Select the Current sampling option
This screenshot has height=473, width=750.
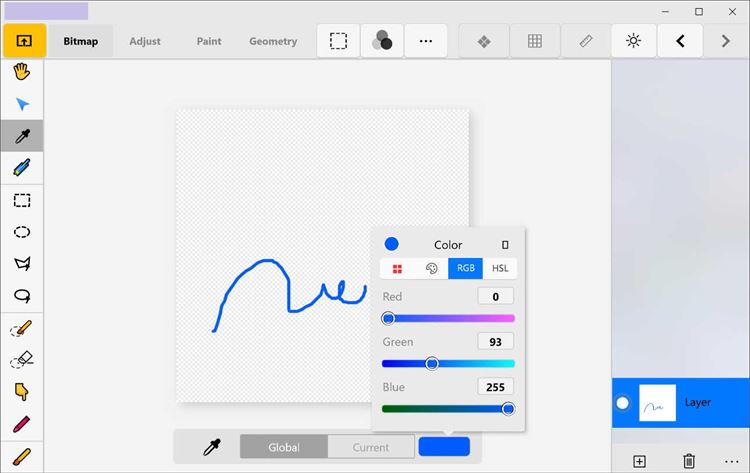click(x=371, y=447)
